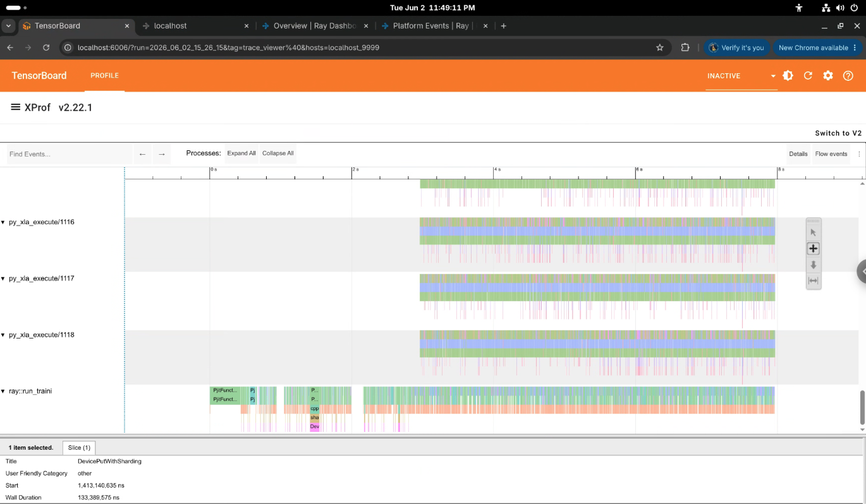Switch to the Platform Events | Ray tab
Screen dimensions: 866x504
434,26
